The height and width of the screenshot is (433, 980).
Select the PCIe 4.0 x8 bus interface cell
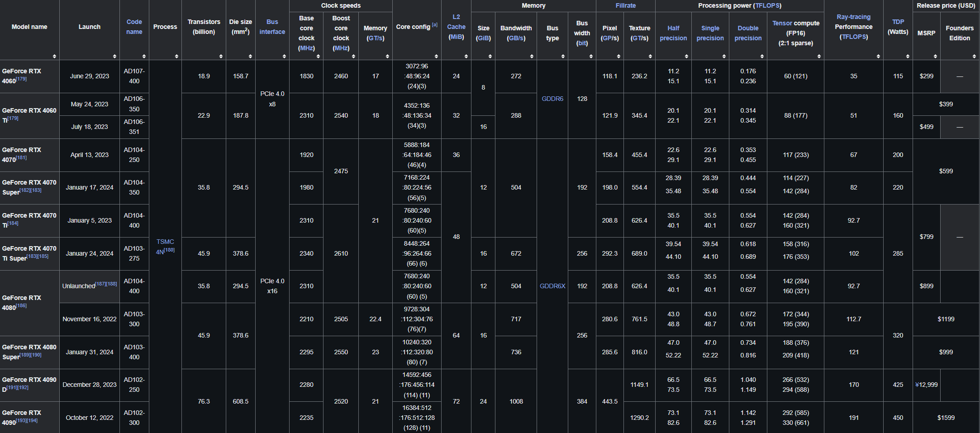[272, 99]
